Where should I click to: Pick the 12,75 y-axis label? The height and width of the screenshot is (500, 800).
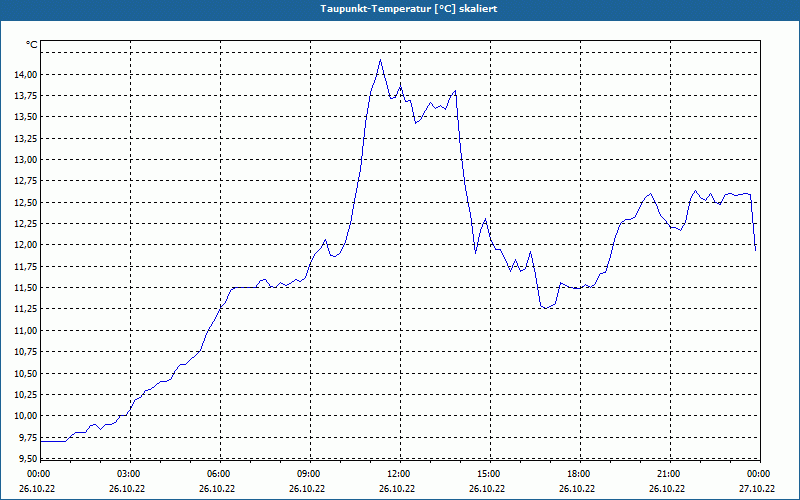(26, 181)
